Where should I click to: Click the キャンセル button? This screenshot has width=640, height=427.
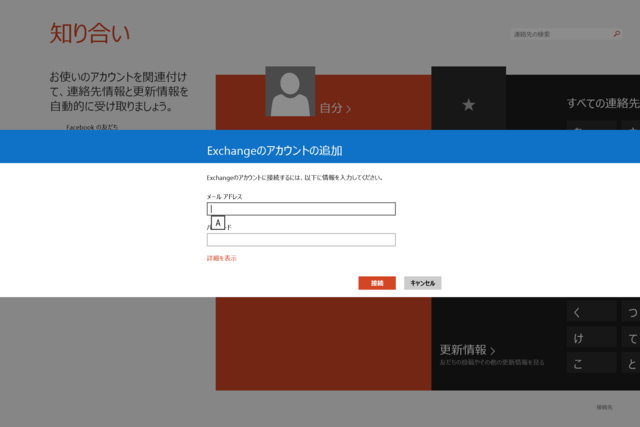click(x=422, y=283)
